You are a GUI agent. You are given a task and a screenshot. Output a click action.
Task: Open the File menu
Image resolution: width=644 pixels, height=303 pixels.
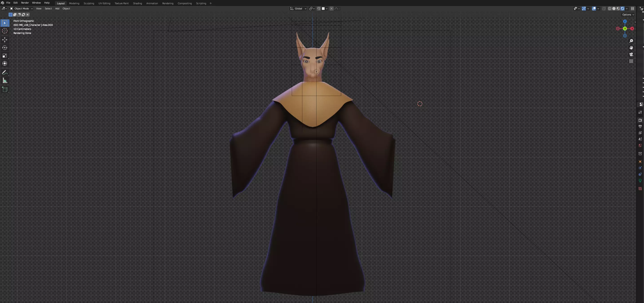pos(8,3)
